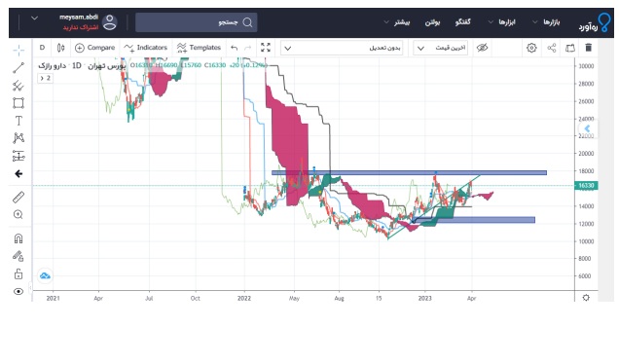
Task: Toggle lock all drawing tools
Action: point(18,273)
